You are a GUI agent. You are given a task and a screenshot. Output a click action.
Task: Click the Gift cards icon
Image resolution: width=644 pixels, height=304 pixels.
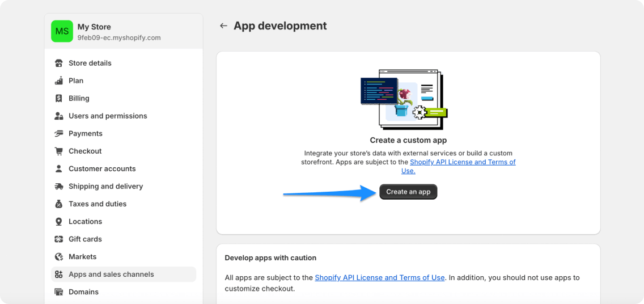click(58, 239)
